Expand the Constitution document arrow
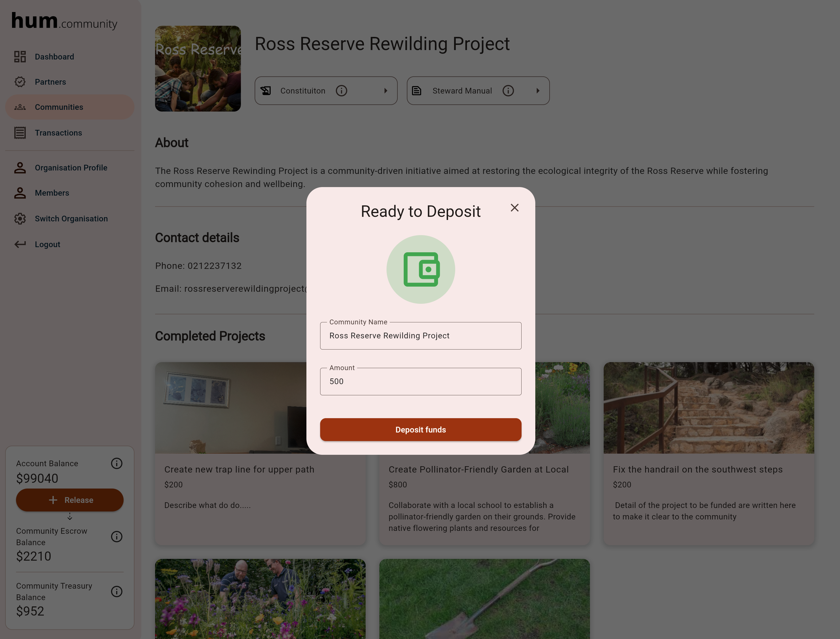Viewport: 840px width, 639px height. 385,90
